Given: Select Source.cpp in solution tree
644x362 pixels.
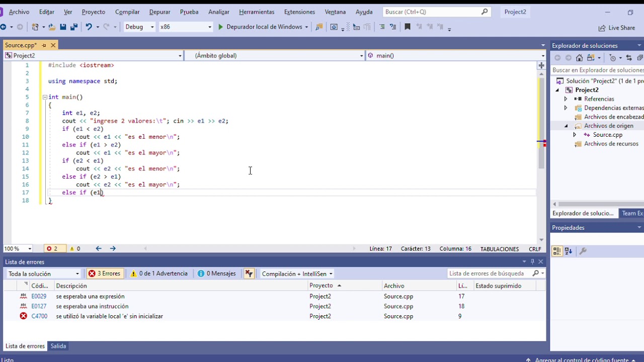Looking at the screenshot, I should click(607, 135).
